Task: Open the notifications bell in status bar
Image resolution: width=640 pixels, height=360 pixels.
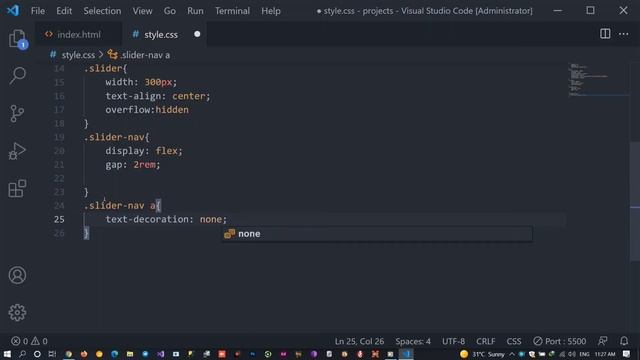Action: tap(624, 341)
